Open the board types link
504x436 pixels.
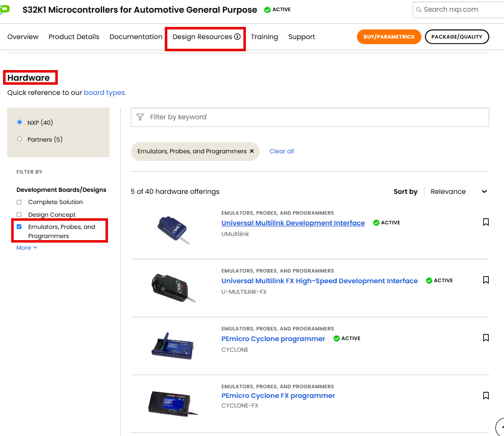click(x=104, y=92)
